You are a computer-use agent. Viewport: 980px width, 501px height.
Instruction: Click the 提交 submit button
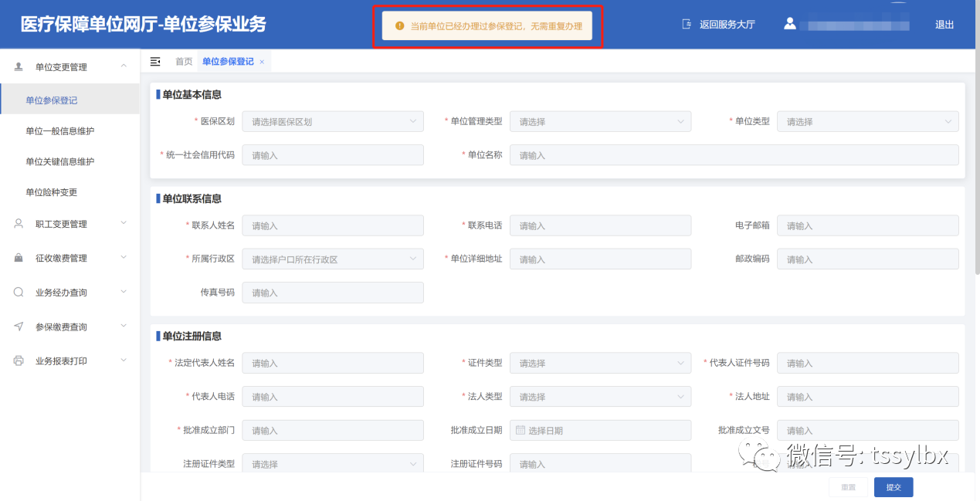pos(894,487)
